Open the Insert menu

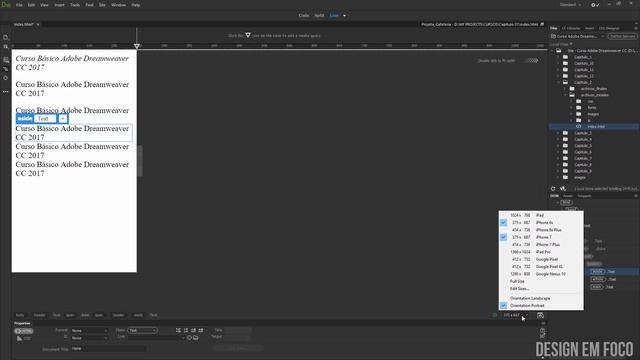pos(60,5)
